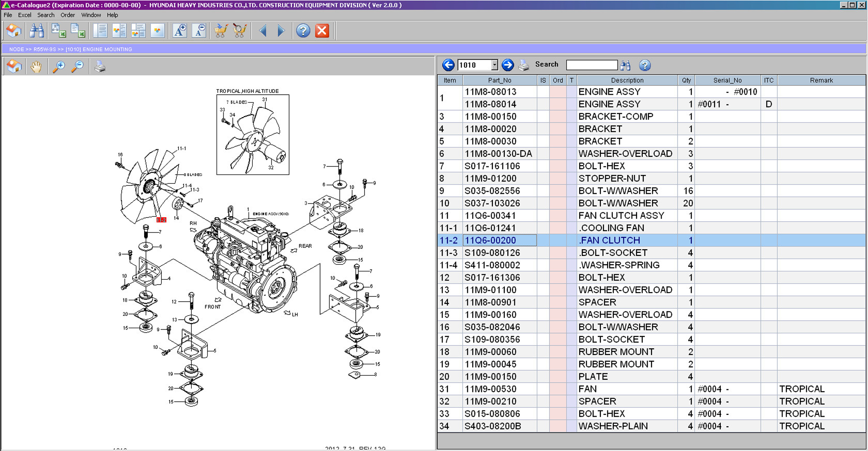This screenshot has width=868, height=451.
Task: Click the add-to-cart icon with the blue arrow
Action: [x=220, y=31]
